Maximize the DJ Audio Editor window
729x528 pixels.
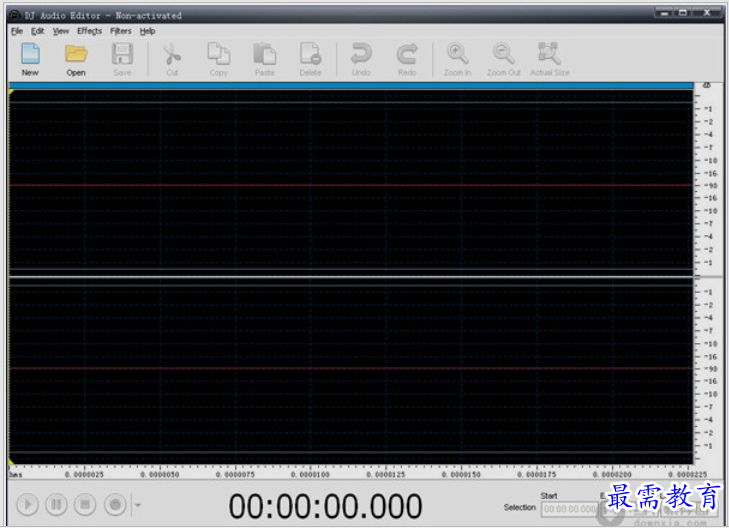[683, 13]
